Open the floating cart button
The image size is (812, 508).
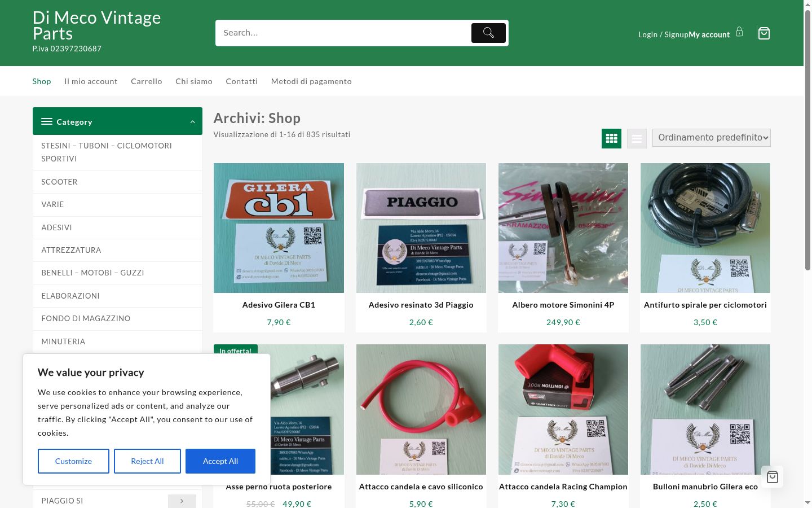pyautogui.click(x=773, y=477)
